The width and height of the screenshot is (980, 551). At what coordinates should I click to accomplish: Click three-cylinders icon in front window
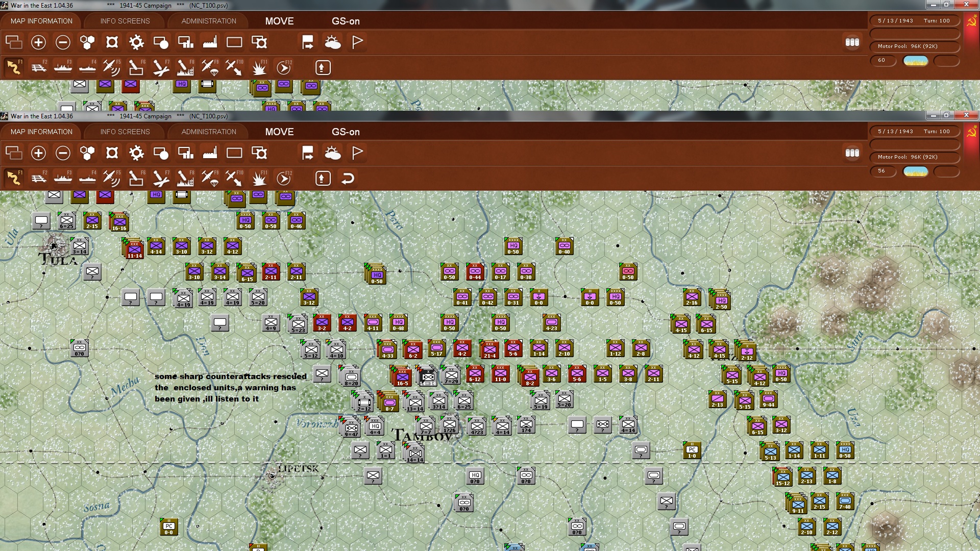[852, 153]
